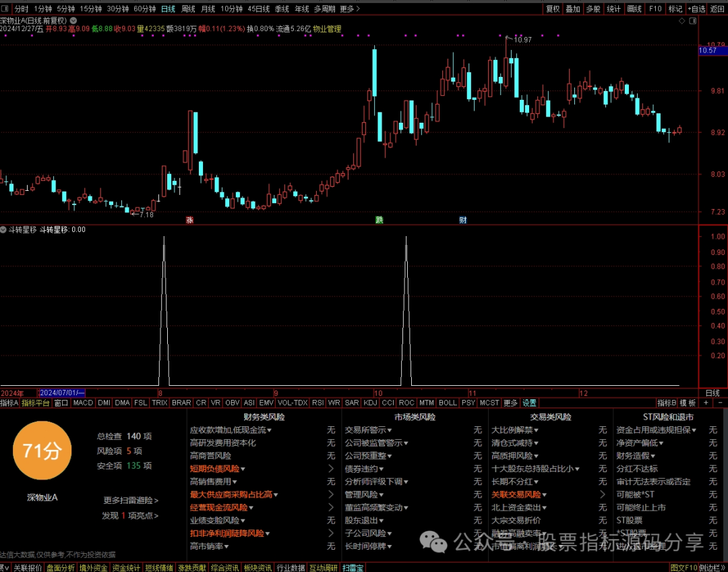
Task: Click the 2024/07/01 date field on time axis
Action: pyautogui.click(x=62, y=393)
